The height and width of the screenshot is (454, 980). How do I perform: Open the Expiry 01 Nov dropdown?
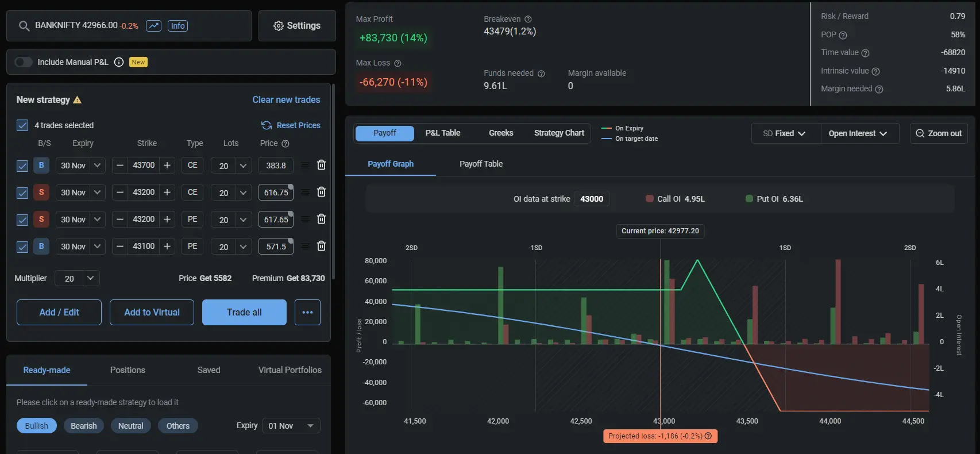click(291, 426)
